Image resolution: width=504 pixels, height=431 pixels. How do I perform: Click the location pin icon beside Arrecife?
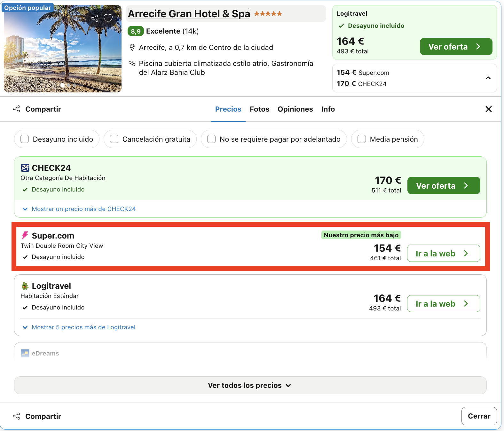coord(132,48)
